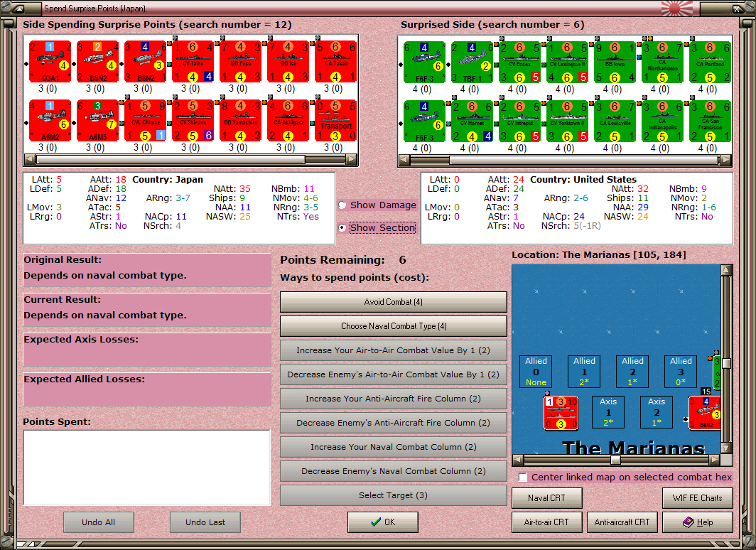Decrease enemy's air-to-air combat value
Viewport: 756px width, 550px height.
point(393,374)
